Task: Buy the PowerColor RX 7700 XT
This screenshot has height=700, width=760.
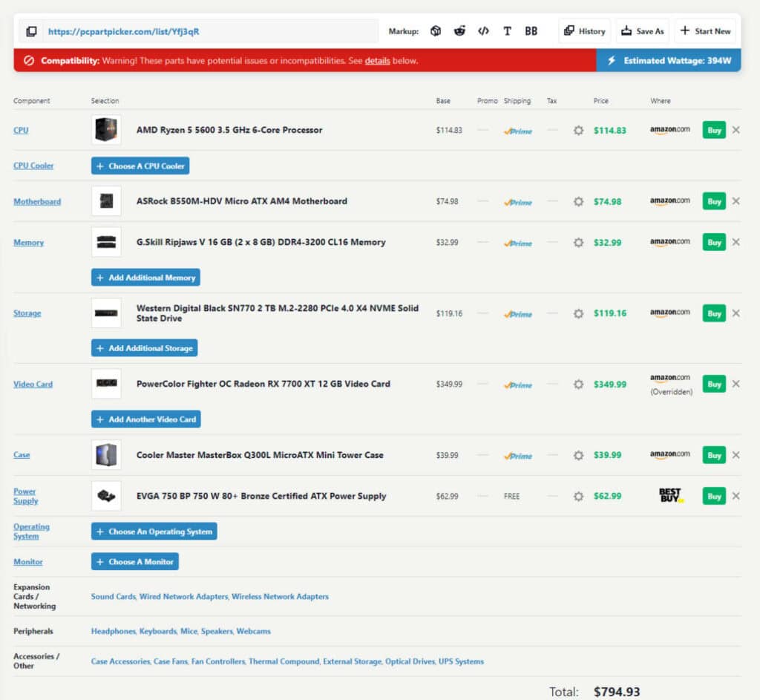Action: click(714, 384)
